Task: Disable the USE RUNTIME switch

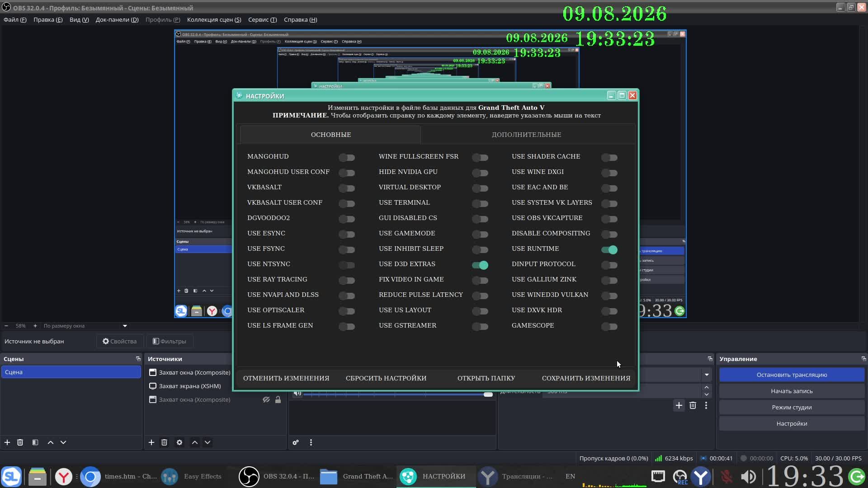Action: point(609,249)
